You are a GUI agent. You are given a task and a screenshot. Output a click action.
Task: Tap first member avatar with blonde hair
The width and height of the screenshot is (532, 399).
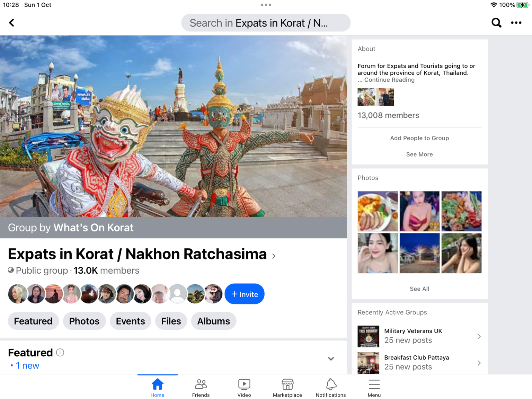coord(18,294)
